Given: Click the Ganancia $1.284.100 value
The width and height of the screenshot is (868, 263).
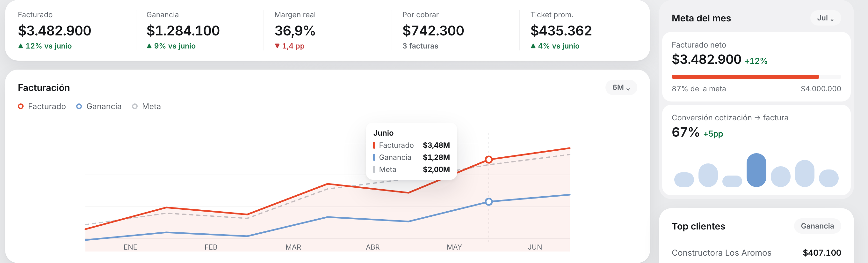Looking at the screenshot, I should coord(183,31).
